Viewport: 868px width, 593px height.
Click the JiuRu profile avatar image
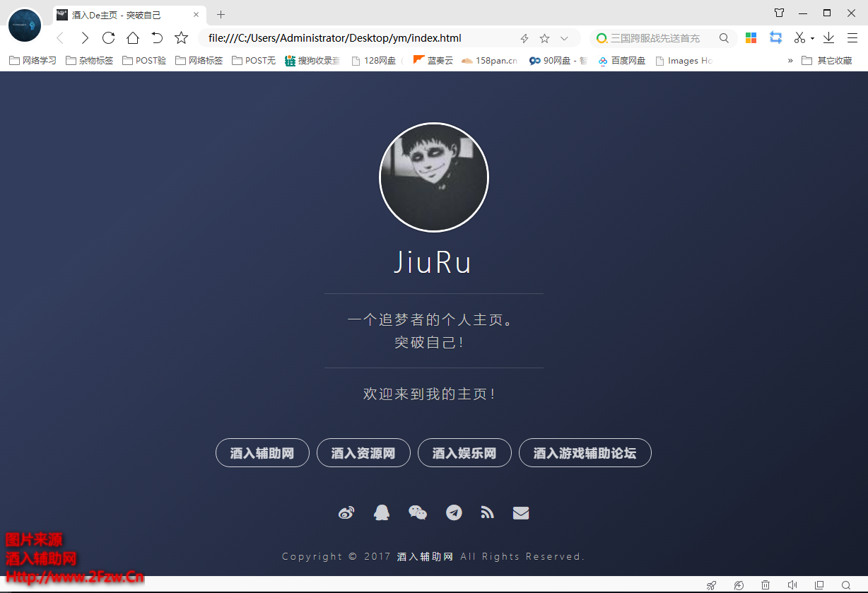point(434,177)
